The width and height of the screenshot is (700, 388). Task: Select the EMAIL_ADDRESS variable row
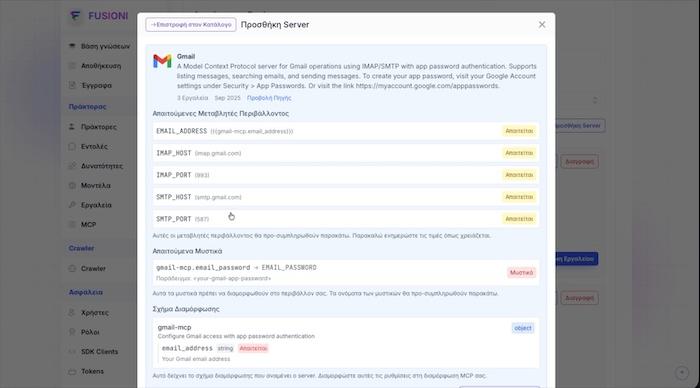tap(346, 131)
